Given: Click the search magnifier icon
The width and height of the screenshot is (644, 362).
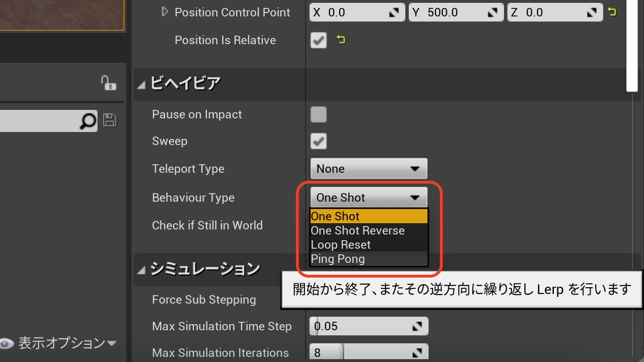Looking at the screenshot, I should click(88, 121).
